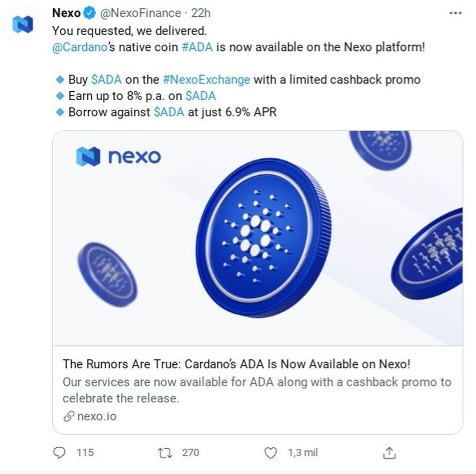
Task: Click the blue verified badge
Action: click(90, 13)
